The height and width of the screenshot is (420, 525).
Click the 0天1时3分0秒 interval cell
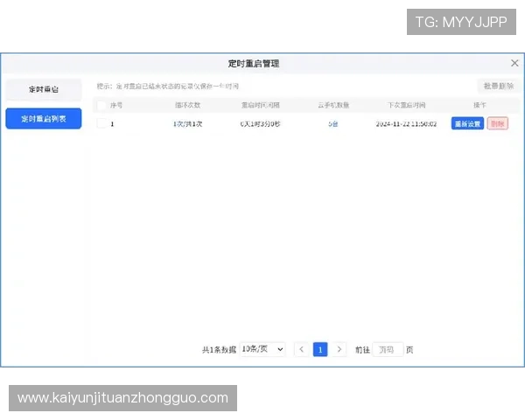click(x=260, y=124)
